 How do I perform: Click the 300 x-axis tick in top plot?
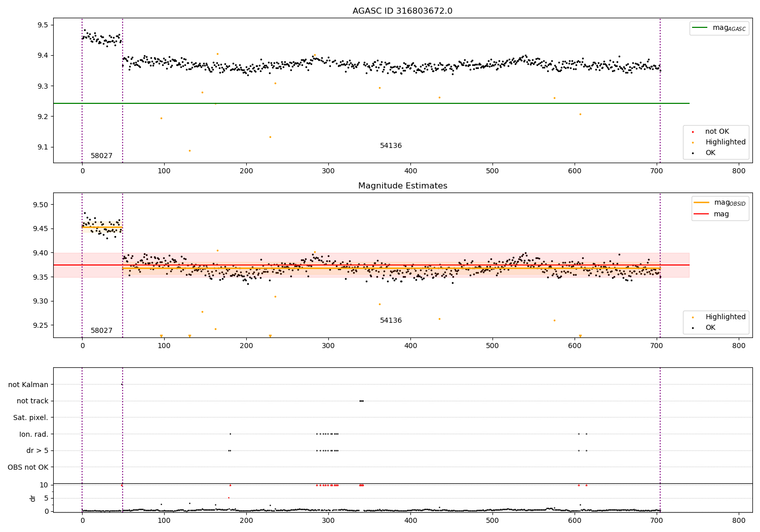pos(328,171)
